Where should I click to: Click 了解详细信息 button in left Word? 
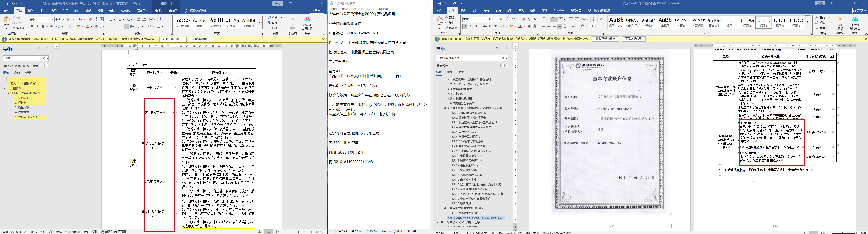tap(201, 39)
